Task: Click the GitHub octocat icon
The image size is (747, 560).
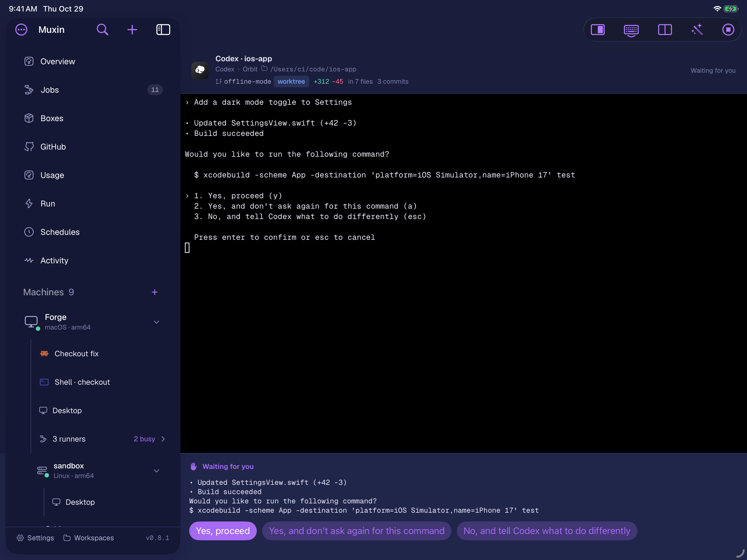Action: coord(29,147)
